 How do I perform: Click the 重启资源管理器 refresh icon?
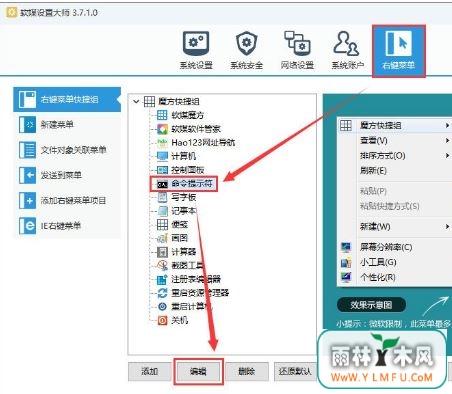point(162,293)
